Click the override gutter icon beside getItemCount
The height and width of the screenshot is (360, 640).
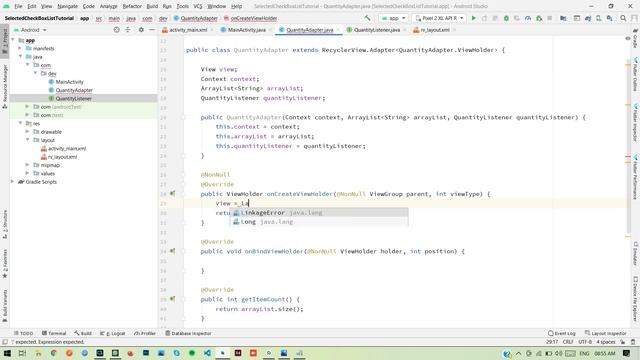coord(173,299)
